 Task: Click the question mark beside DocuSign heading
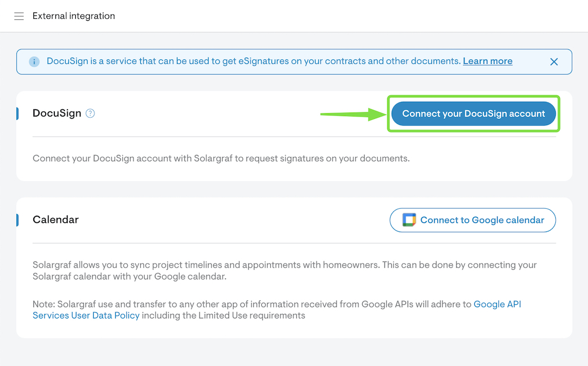tap(90, 113)
